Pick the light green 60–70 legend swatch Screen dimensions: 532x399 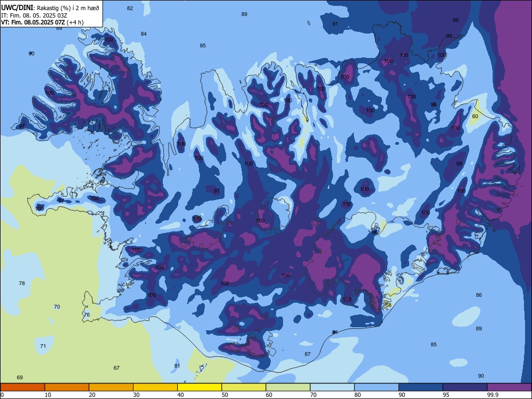pos(288,387)
